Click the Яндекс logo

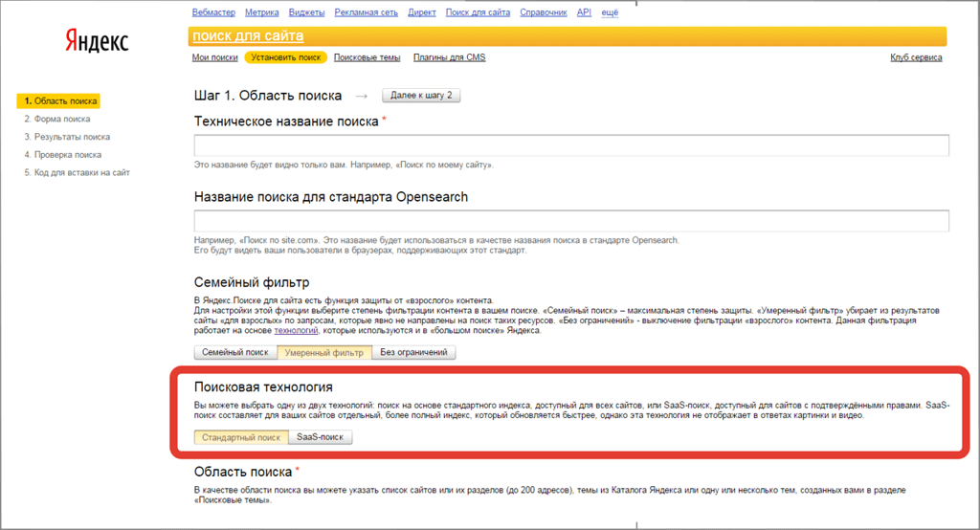pos(96,41)
